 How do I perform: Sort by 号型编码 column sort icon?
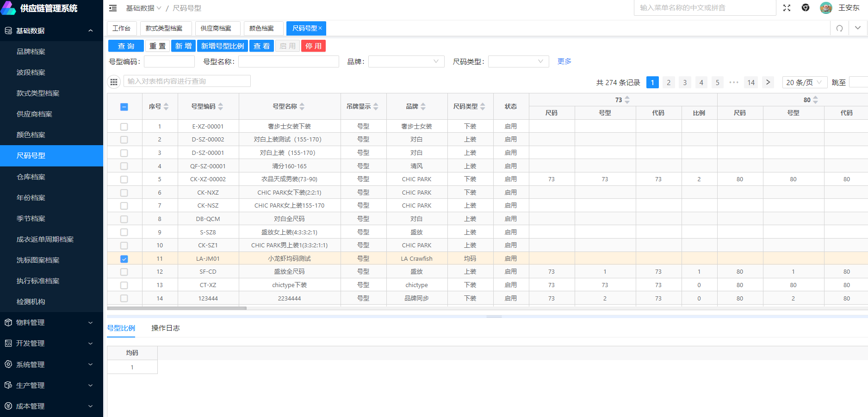tap(221, 106)
